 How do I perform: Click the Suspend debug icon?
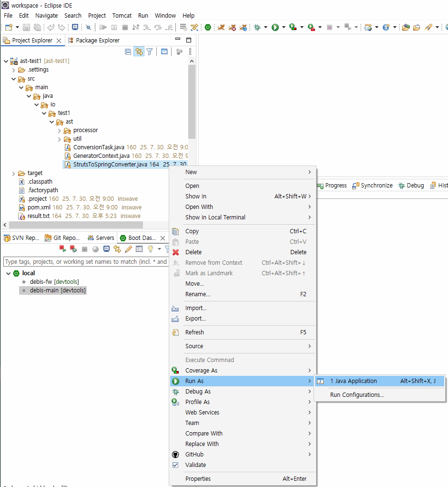[x=114, y=27]
